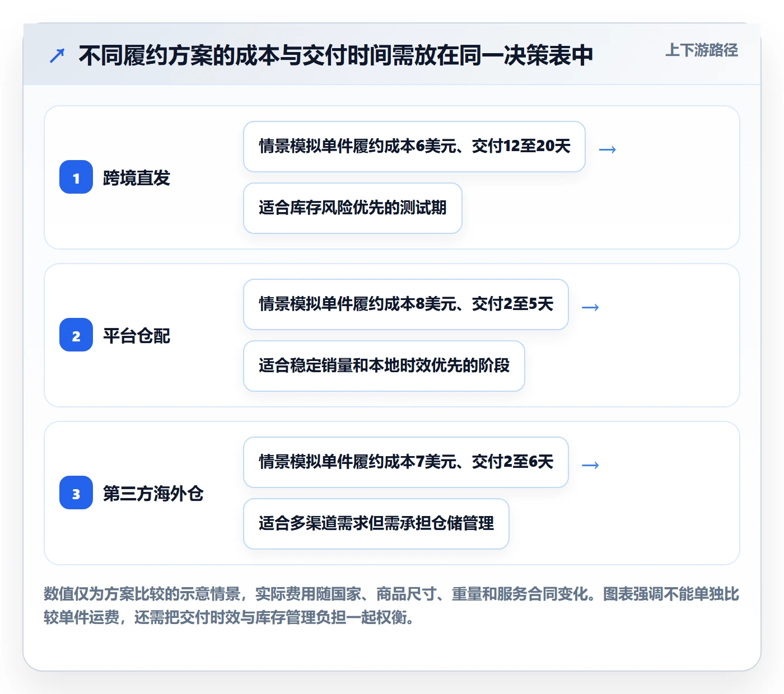784x694 pixels.
Task: Click the arrow after the 7美元 cost chip
Action: [x=591, y=465]
